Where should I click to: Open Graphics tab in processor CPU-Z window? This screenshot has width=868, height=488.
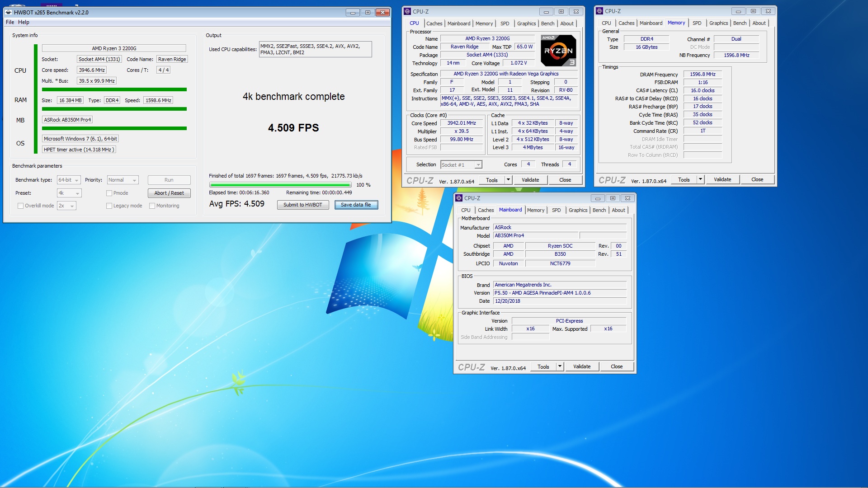pyautogui.click(x=527, y=23)
